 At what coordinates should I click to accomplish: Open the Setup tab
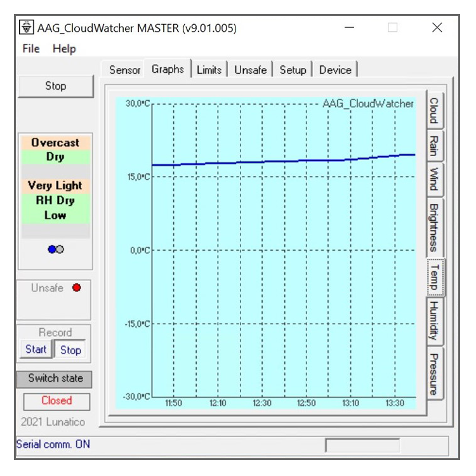point(293,70)
